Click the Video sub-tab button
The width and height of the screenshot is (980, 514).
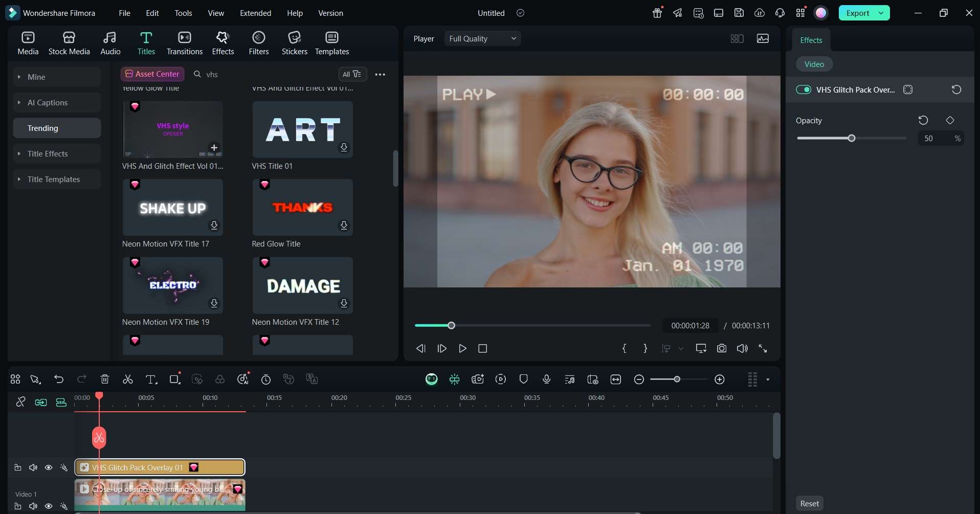click(x=814, y=64)
